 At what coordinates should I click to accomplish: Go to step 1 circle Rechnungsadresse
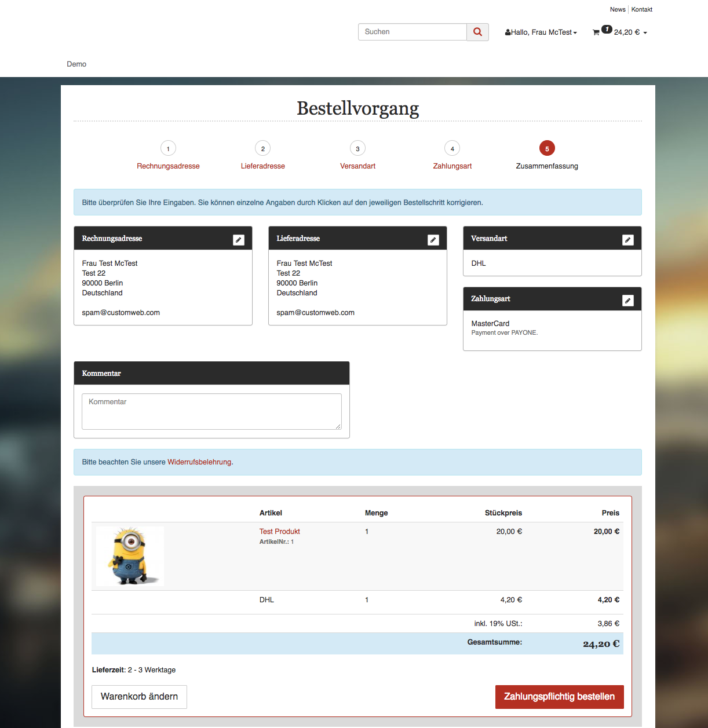(x=168, y=149)
